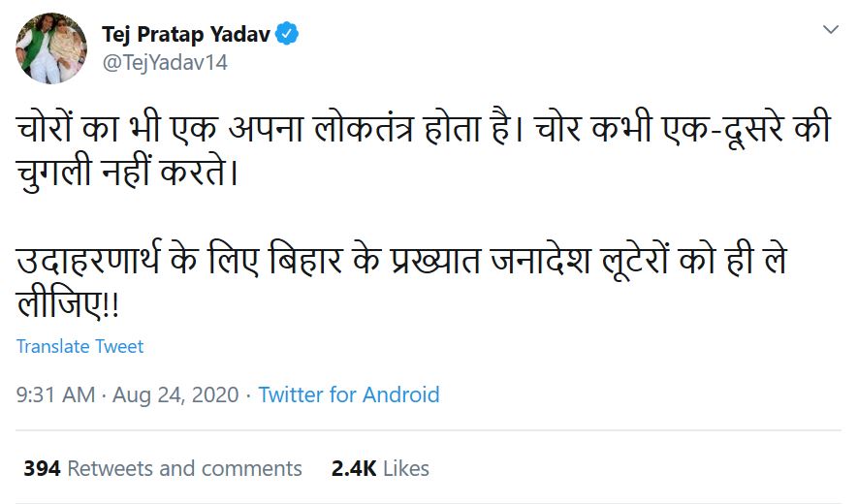858x504 pixels.
Task: Click the 9:31 AM timestamp
Action: 55,394
